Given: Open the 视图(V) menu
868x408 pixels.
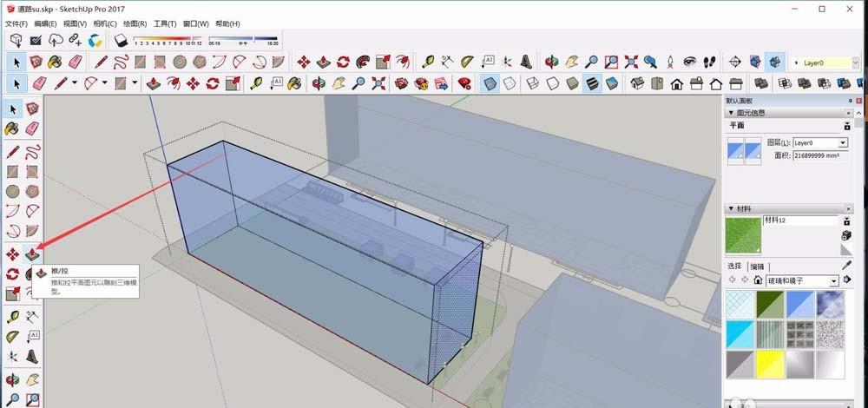Looking at the screenshot, I should [75, 23].
